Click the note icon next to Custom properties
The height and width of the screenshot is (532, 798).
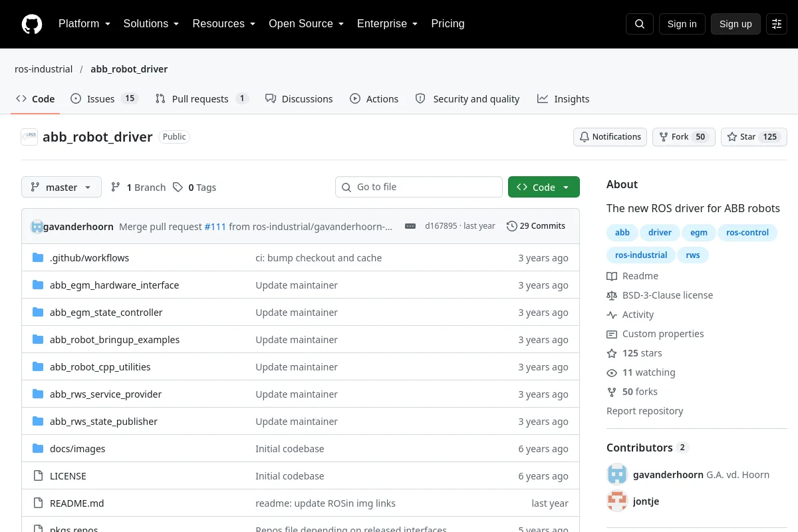(612, 334)
